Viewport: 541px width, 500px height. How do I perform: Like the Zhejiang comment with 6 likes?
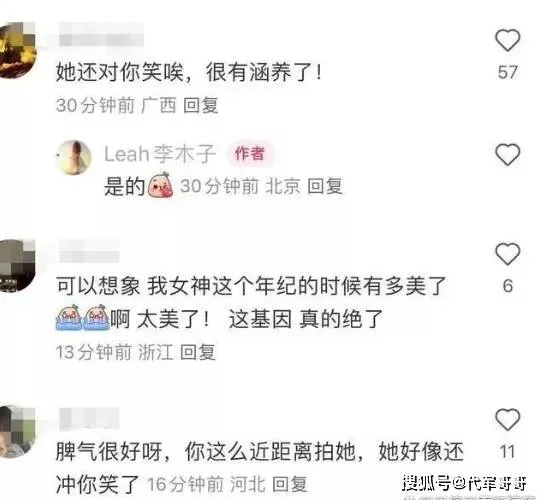508,254
